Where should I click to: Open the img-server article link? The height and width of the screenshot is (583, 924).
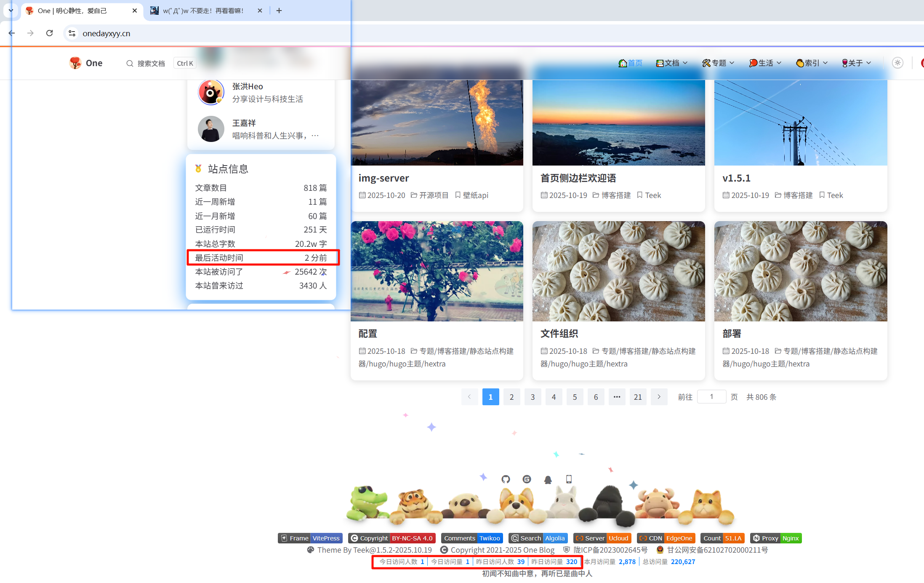pyautogui.click(x=383, y=178)
